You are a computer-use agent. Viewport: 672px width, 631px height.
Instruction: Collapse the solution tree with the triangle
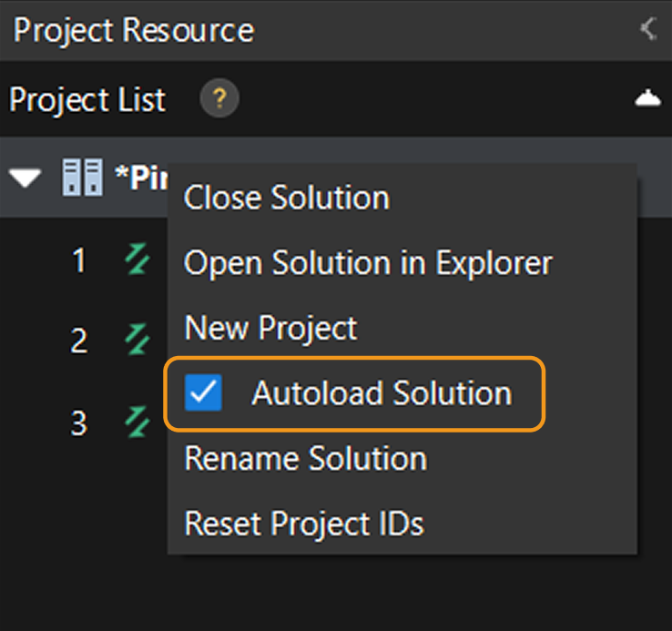tap(26, 178)
